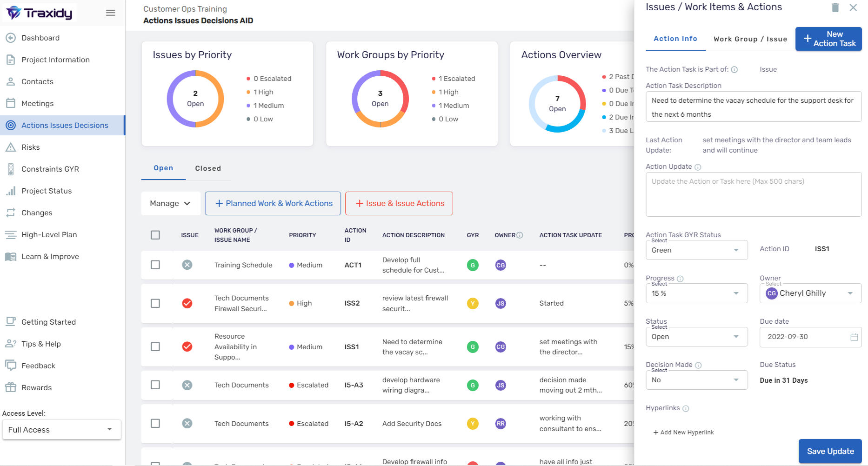Check the ACT1 Training Schedule row checkbox
The height and width of the screenshot is (466, 868).
[x=155, y=265]
